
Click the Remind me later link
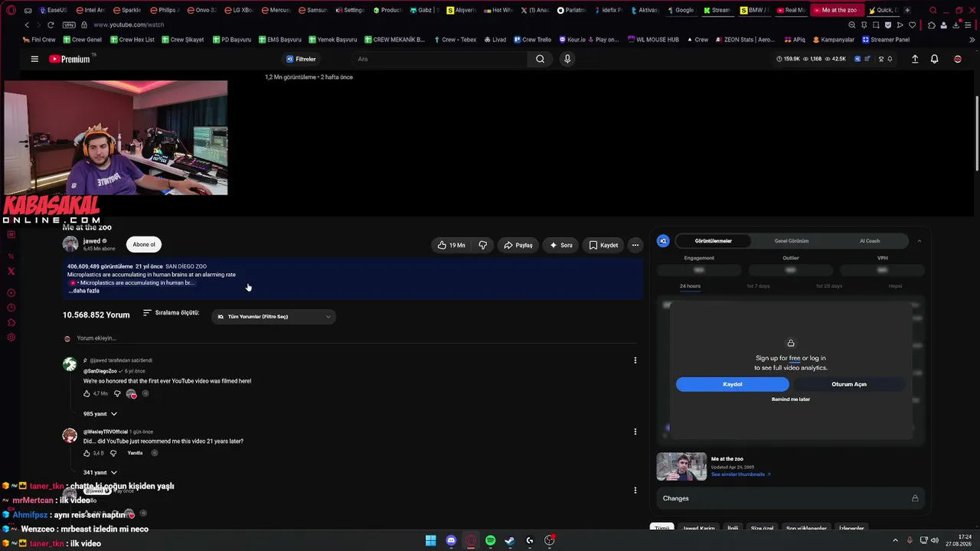(x=791, y=399)
